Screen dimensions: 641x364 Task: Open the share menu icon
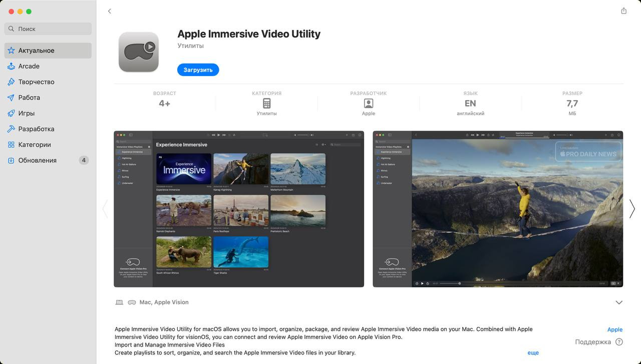[623, 11]
